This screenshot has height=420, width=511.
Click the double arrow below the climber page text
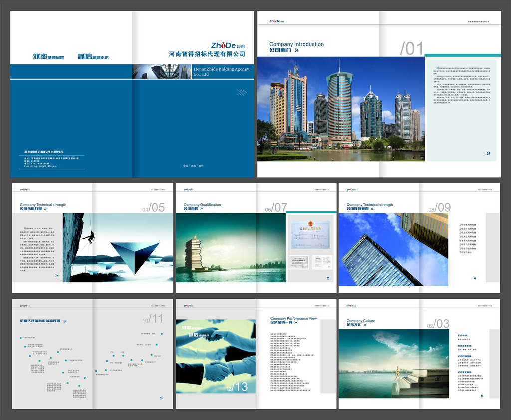[56, 275]
